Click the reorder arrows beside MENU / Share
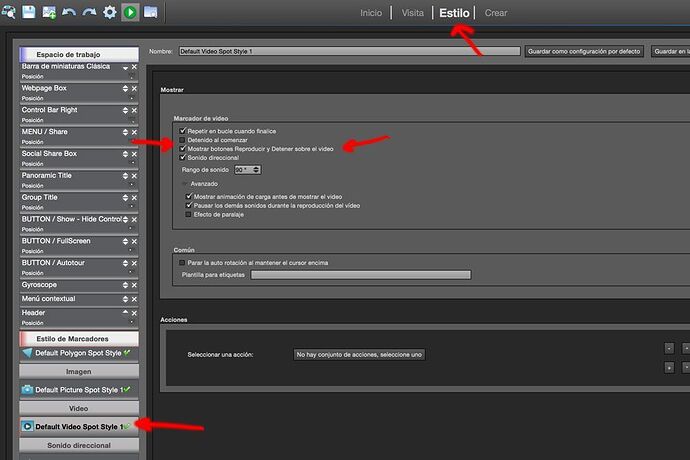 pyautogui.click(x=124, y=132)
